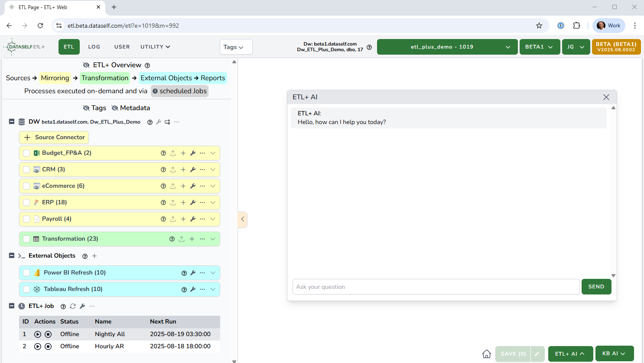Expand the Payroll (4) source chevron
Screen dimensions: 644x363
click(x=213, y=219)
